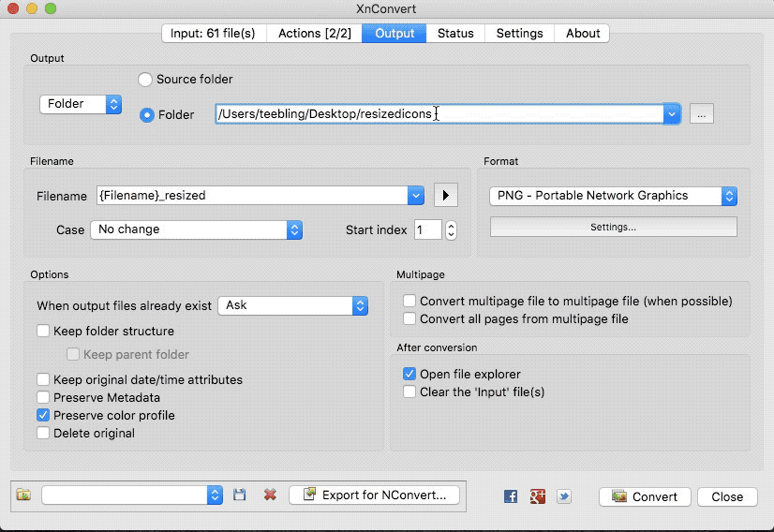Click the filename pattern arrow button
Viewport: 774px width, 532px height.
point(446,196)
